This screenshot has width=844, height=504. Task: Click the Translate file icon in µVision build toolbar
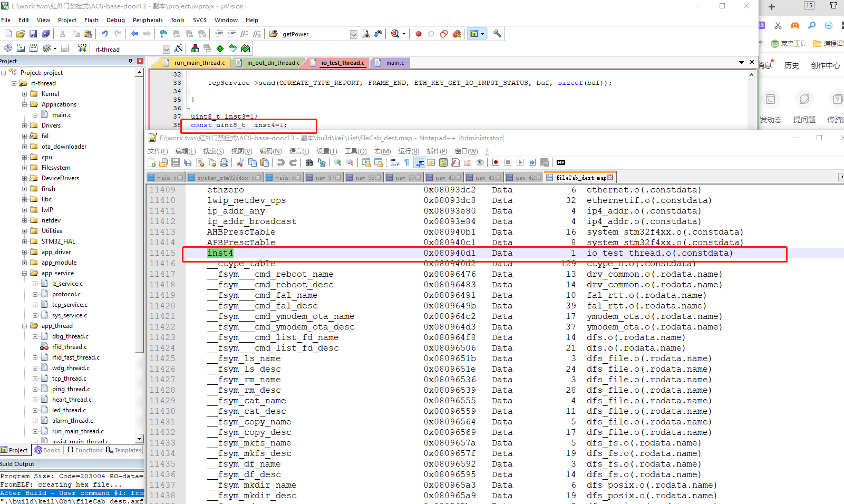[8, 49]
